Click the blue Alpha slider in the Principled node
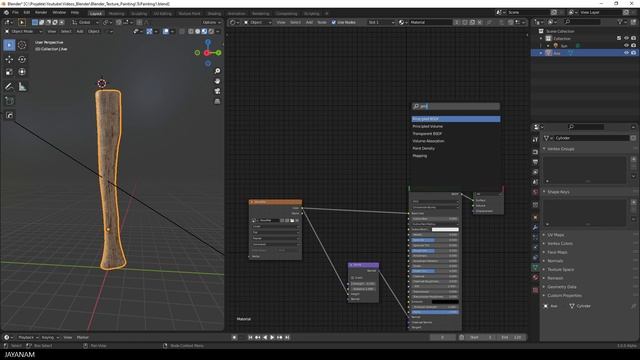This screenshot has width=640, height=360. pos(435,312)
